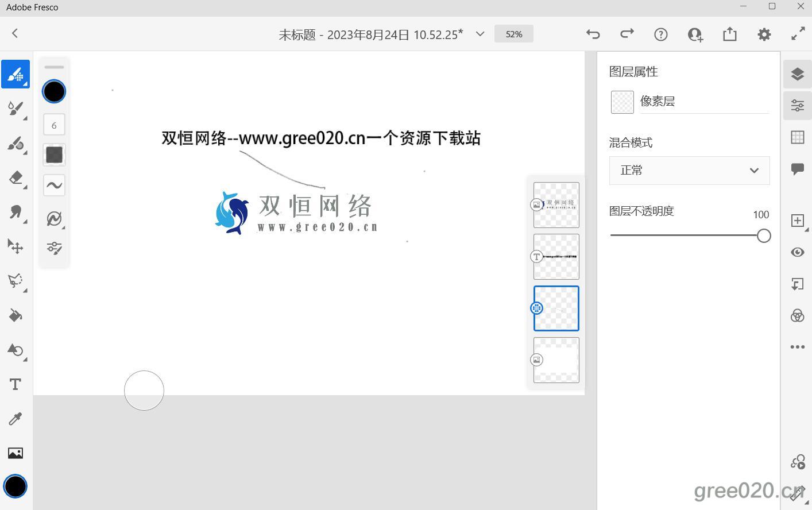Image resolution: width=812 pixels, height=510 pixels.
Task: Toggle the Layer Properties panel icon
Action: coord(797,106)
